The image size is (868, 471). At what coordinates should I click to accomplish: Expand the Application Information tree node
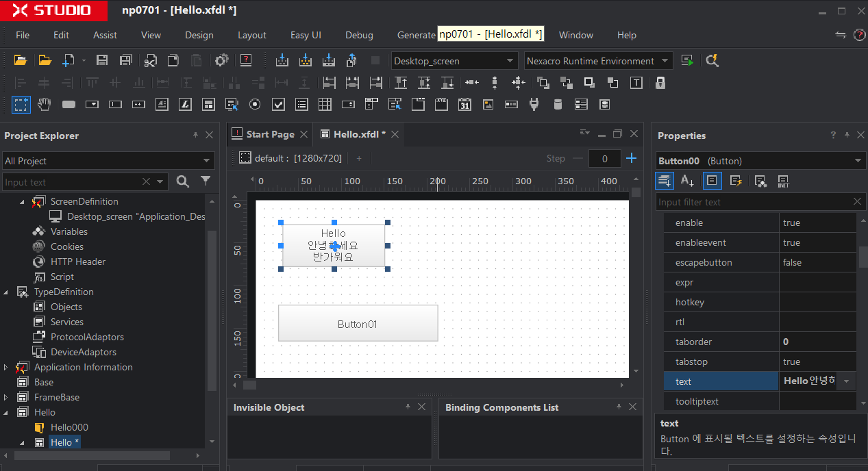(x=6, y=367)
